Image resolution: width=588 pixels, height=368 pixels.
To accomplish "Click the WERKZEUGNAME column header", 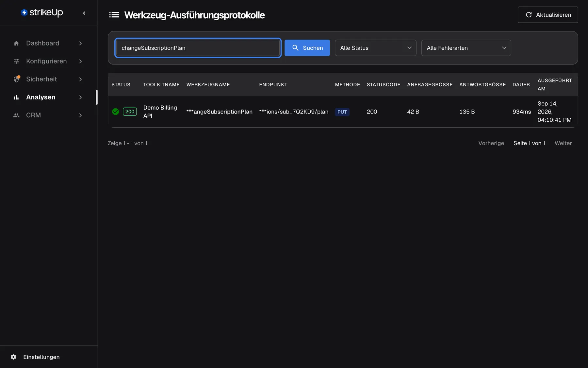I will click(x=208, y=84).
